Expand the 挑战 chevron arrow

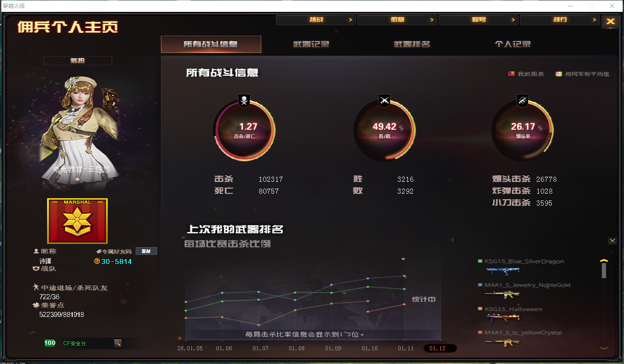tap(351, 20)
